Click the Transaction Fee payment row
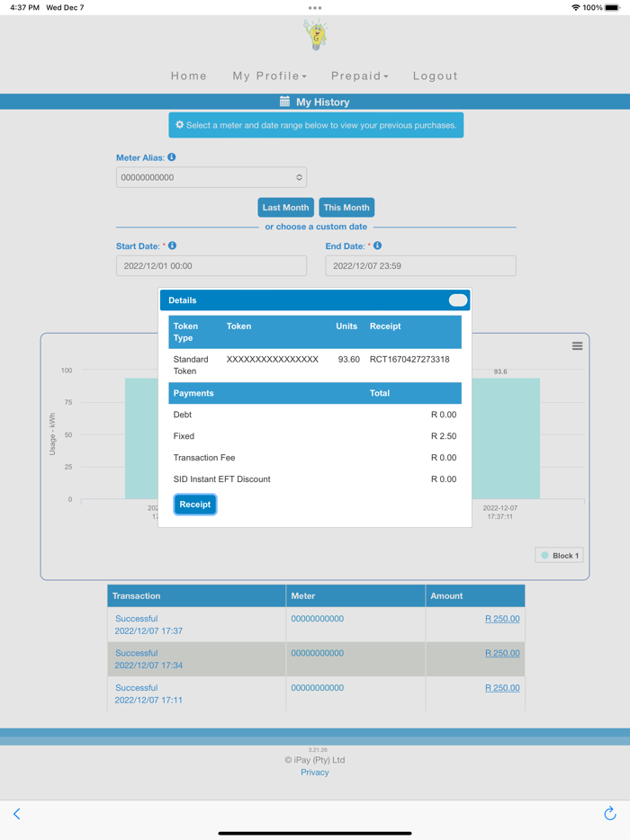This screenshot has height=840, width=630. point(315,458)
